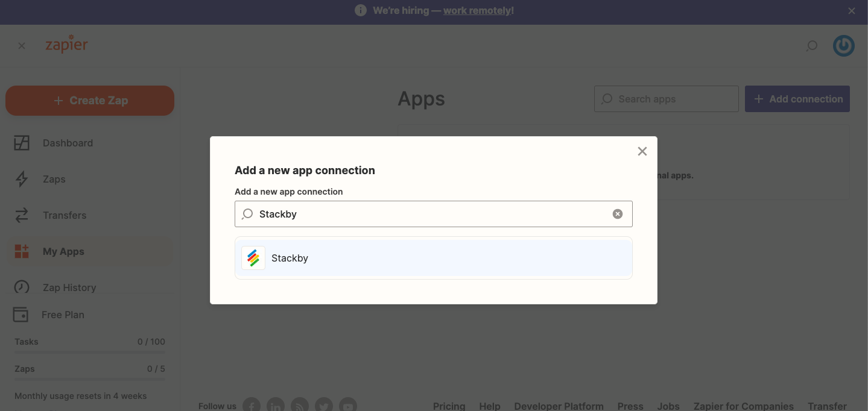This screenshot has height=411, width=868.
Task: Click the Zapier logo
Action: (67, 45)
